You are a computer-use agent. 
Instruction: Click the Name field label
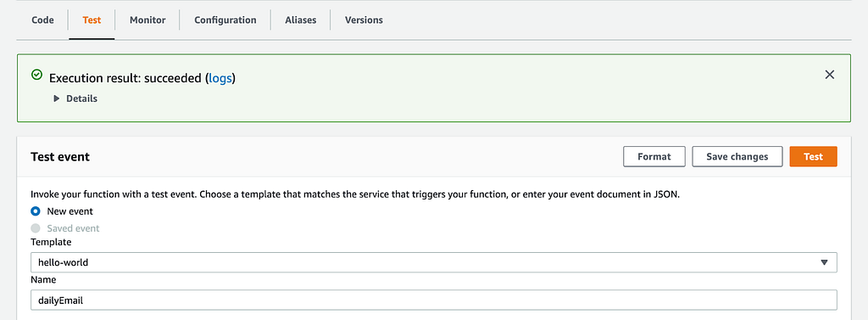point(43,279)
